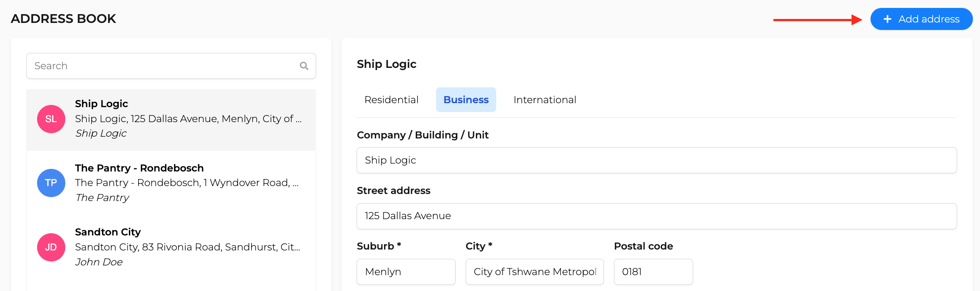This screenshot has width=980, height=291.
Task: Click the italic The Pantry contact name
Action: pos(102,198)
